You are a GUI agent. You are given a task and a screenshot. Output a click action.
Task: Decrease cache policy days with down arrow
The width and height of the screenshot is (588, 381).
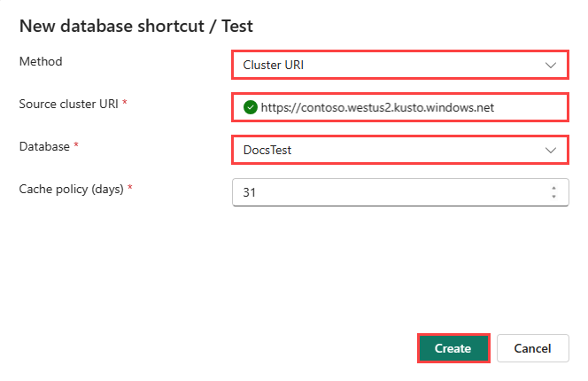point(553,197)
